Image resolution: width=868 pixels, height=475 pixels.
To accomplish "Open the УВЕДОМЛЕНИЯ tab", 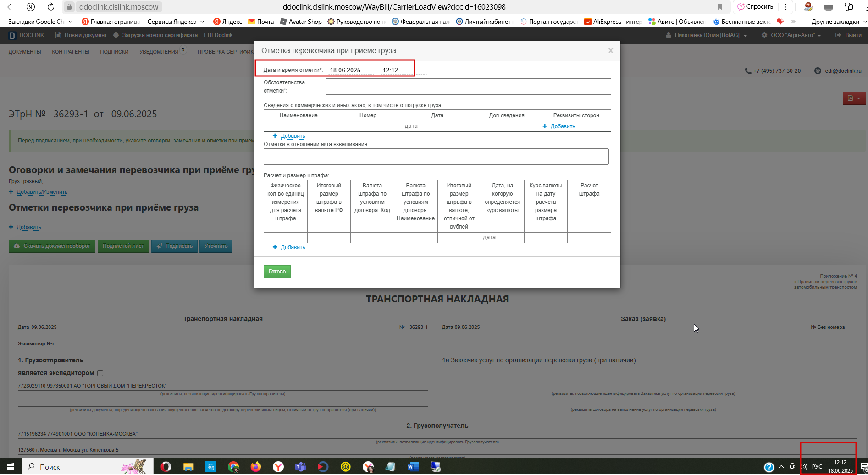I will point(159,52).
